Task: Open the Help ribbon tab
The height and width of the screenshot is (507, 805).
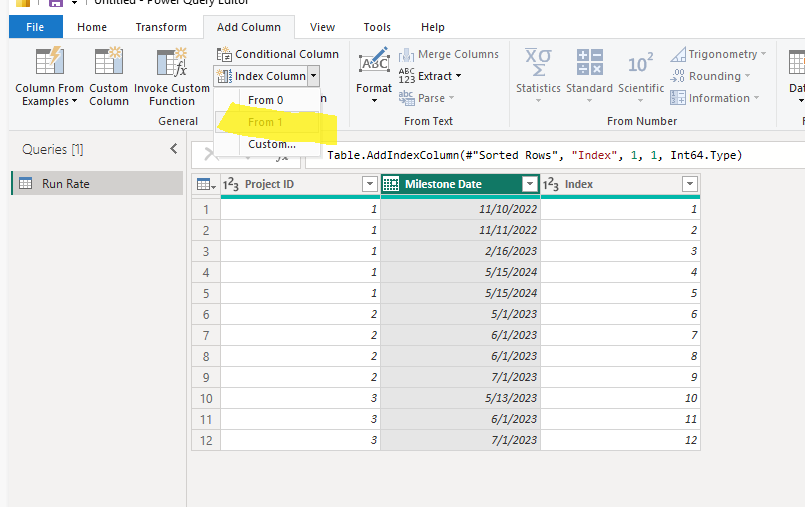Action: (432, 27)
